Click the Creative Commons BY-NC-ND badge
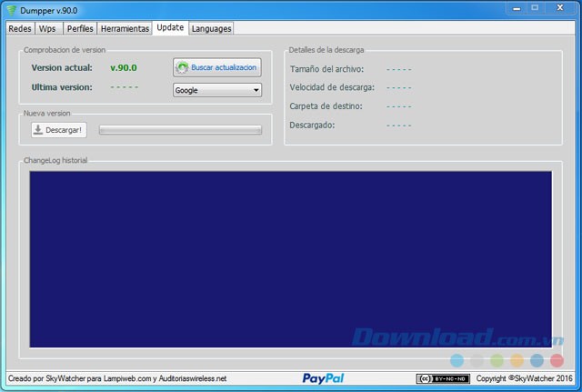 [443, 378]
